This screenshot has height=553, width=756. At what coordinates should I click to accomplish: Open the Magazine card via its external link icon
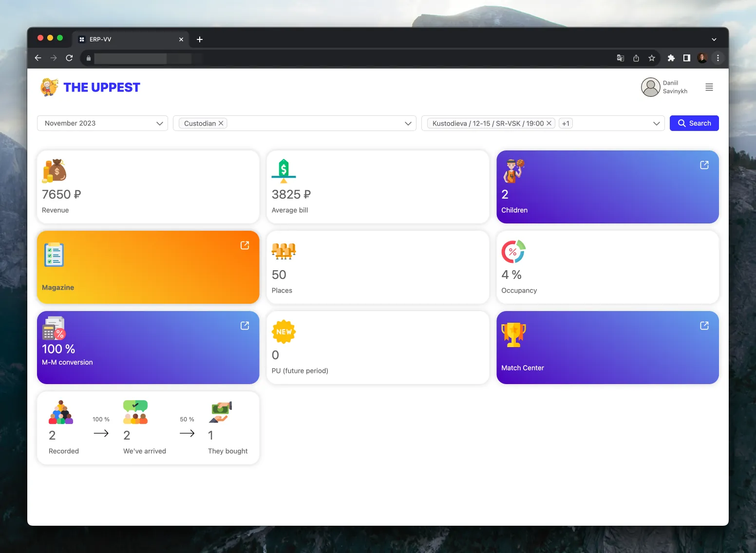245,245
